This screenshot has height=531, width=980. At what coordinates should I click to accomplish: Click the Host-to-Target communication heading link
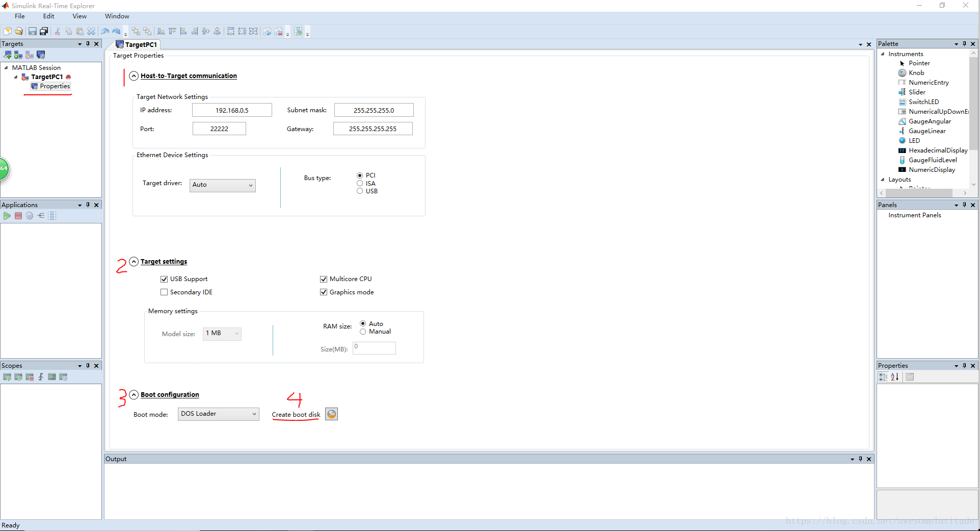coord(189,76)
